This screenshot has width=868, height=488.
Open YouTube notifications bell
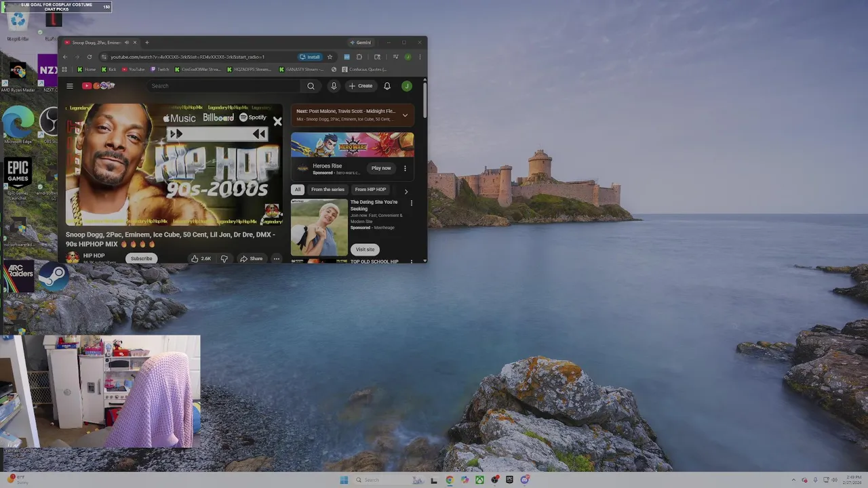click(x=387, y=86)
